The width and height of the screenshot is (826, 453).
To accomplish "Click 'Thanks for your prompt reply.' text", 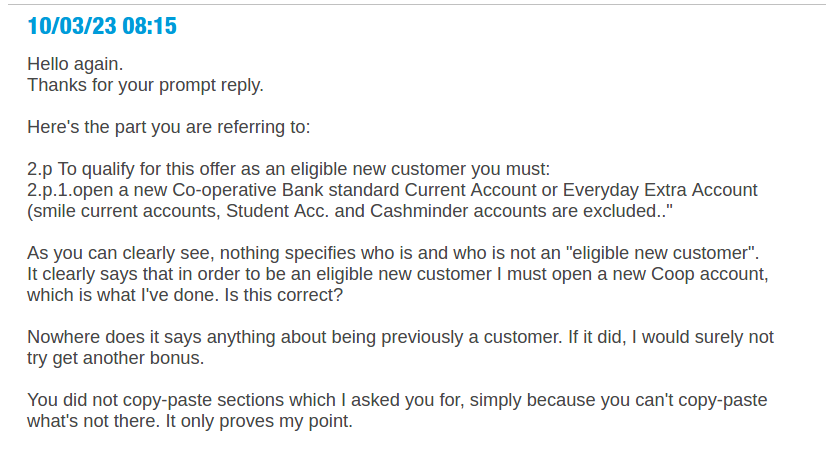I will click(x=145, y=85).
